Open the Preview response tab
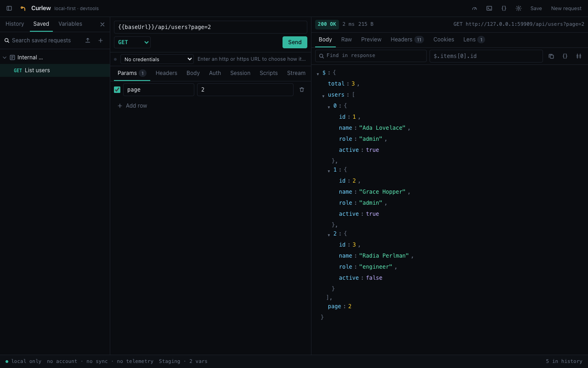588x368 pixels. click(x=371, y=40)
